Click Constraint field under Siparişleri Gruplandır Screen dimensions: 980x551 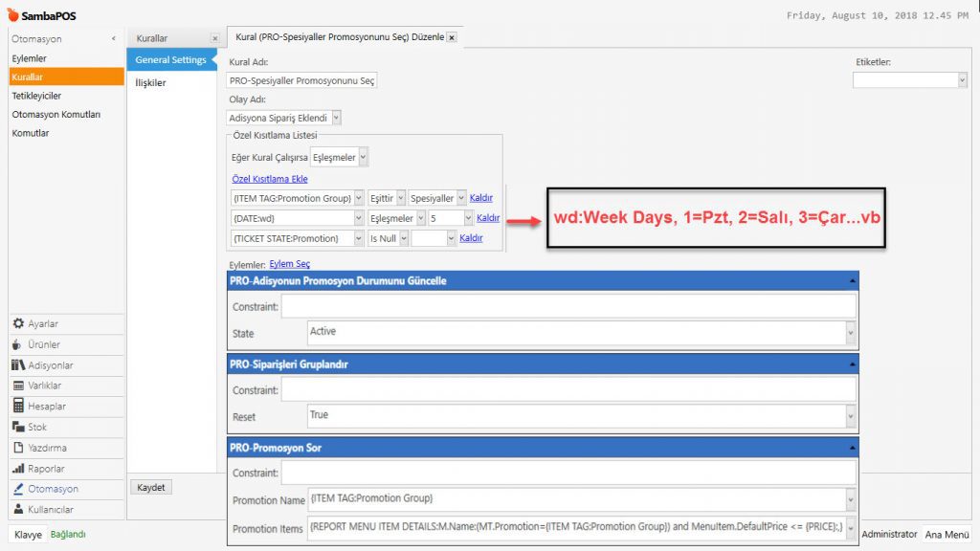pyautogui.click(x=568, y=389)
